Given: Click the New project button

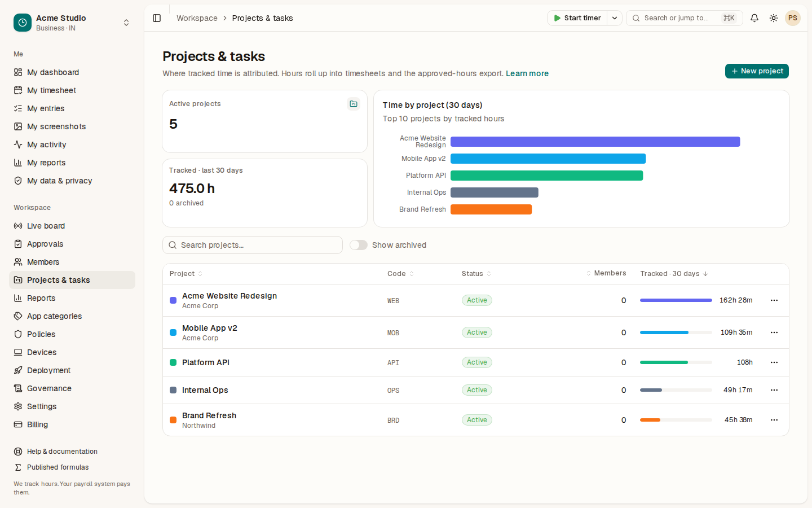Looking at the screenshot, I should (x=757, y=71).
